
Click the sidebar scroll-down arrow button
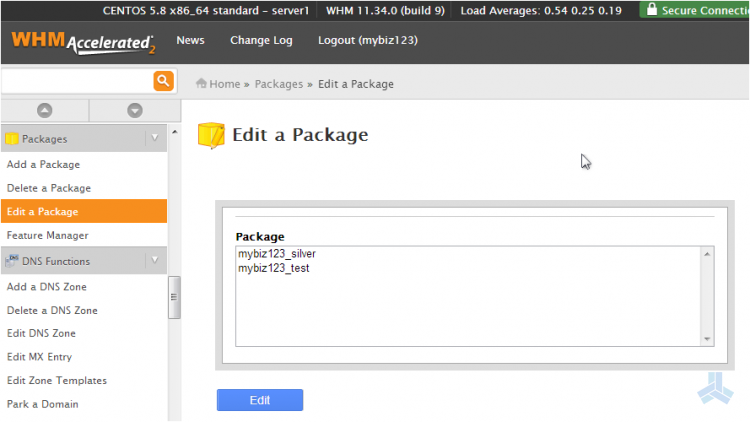[x=135, y=110]
